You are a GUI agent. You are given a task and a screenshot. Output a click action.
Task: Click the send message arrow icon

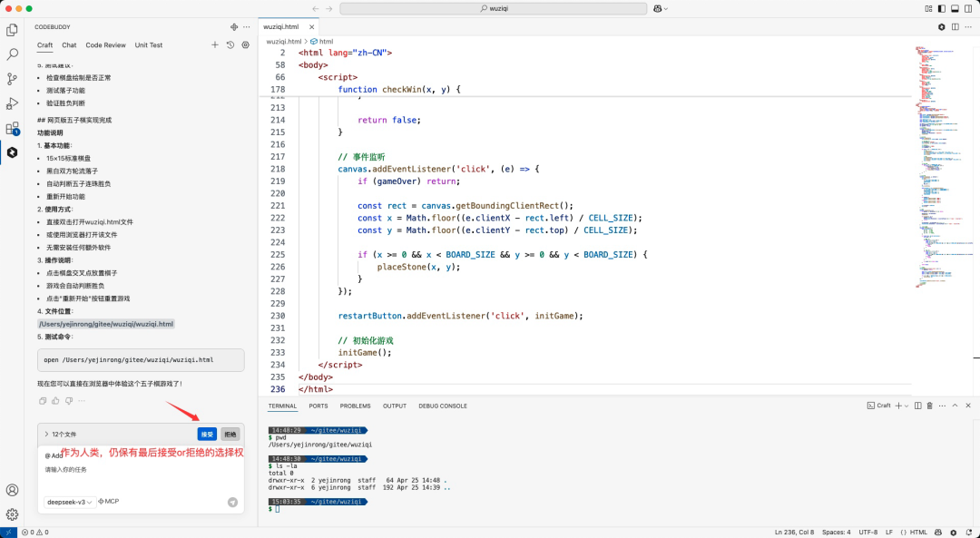pyautogui.click(x=232, y=502)
